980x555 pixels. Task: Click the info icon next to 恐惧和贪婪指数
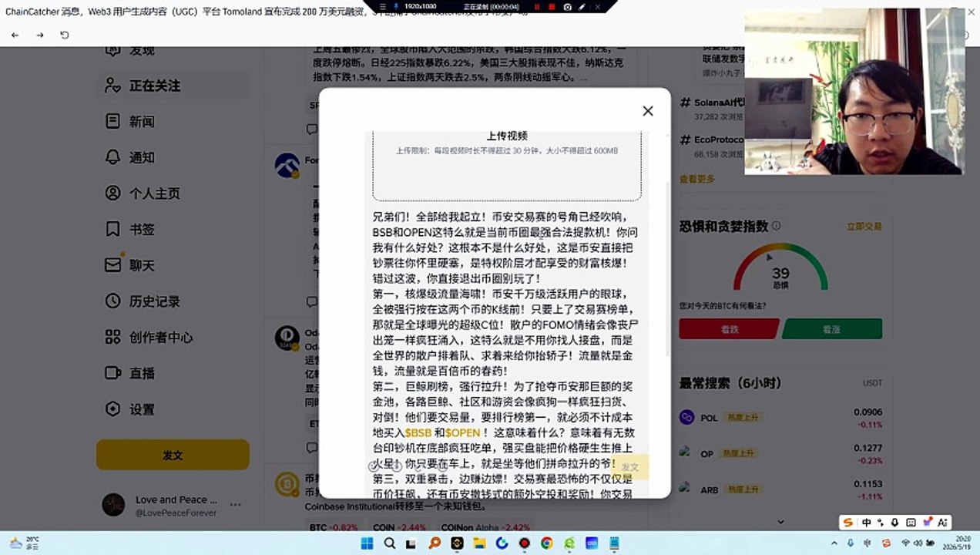(776, 226)
